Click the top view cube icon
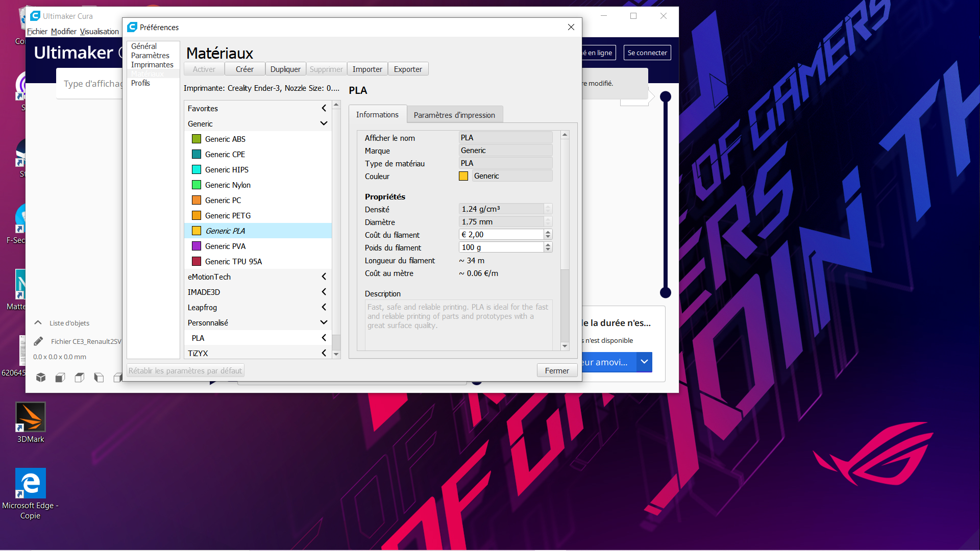Image resolution: width=980 pixels, height=551 pixels. [x=80, y=378]
